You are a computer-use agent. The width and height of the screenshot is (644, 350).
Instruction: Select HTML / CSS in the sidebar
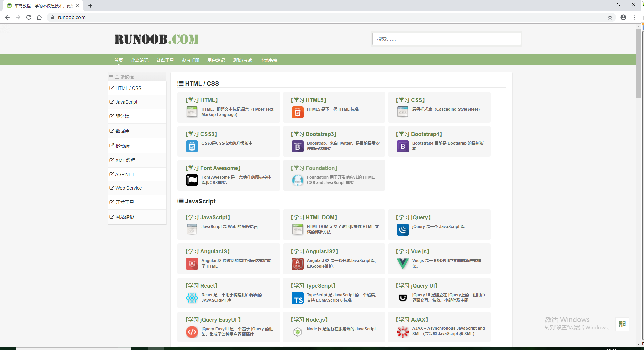[x=137, y=88]
